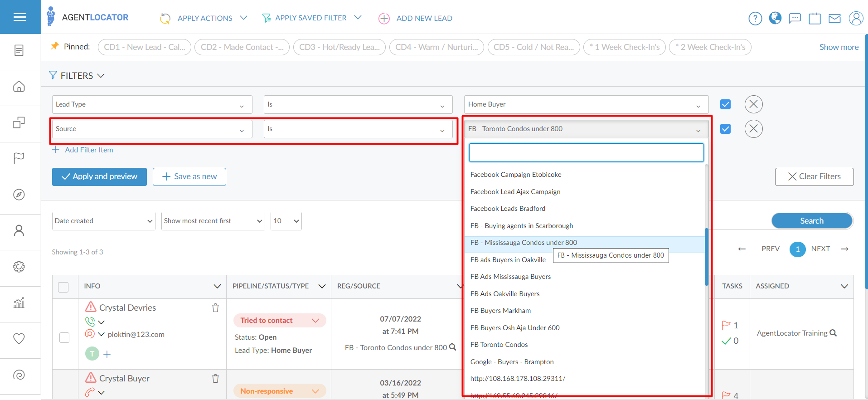This screenshot has width=868, height=400.
Task: Open the Lead Type field dropdown
Action: (152, 104)
